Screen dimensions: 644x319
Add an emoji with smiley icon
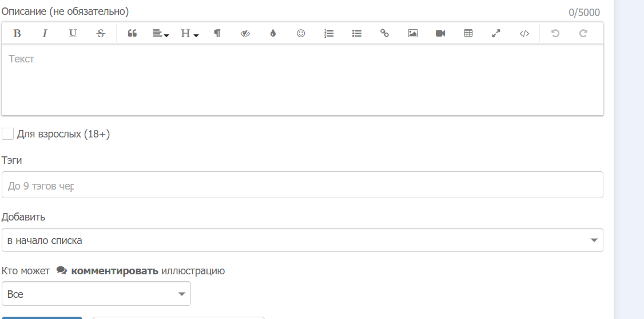(x=301, y=33)
